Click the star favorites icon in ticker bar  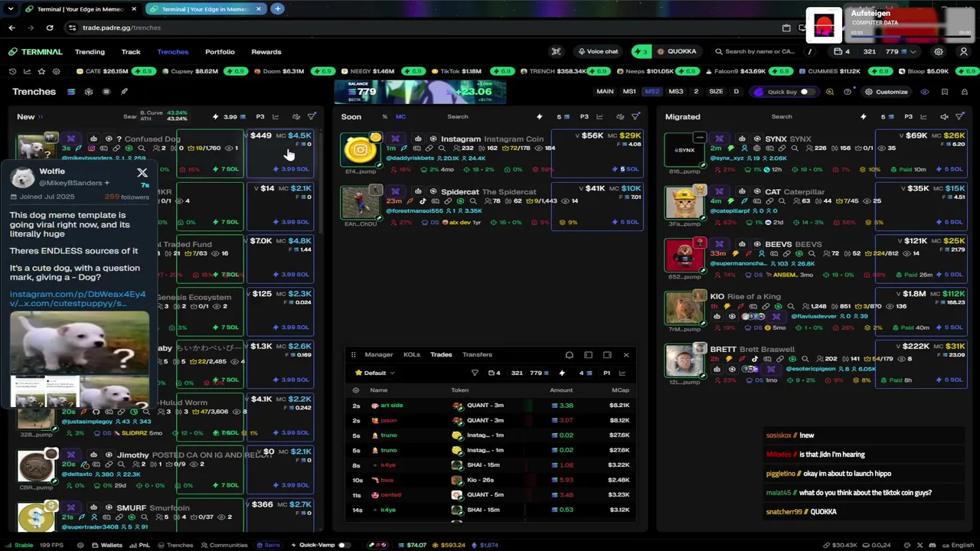click(41, 71)
